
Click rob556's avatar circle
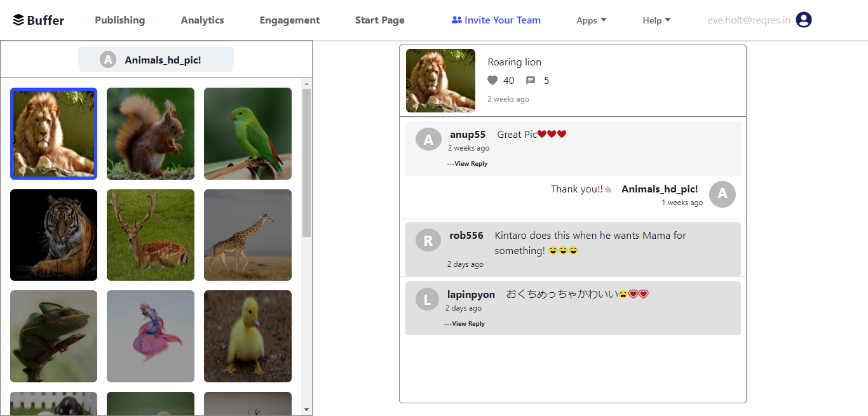point(428,240)
